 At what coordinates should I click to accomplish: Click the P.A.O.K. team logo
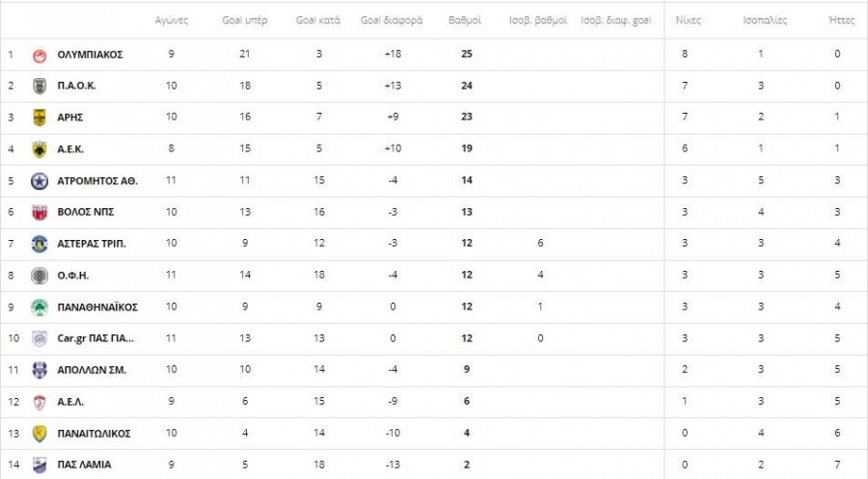(x=40, y=86)
